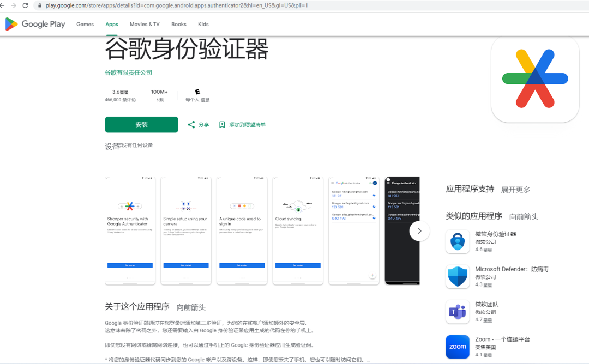Open 微软身份验证器 via its app icon
This screenshot has width=589, height=364.
pos(457,241)
